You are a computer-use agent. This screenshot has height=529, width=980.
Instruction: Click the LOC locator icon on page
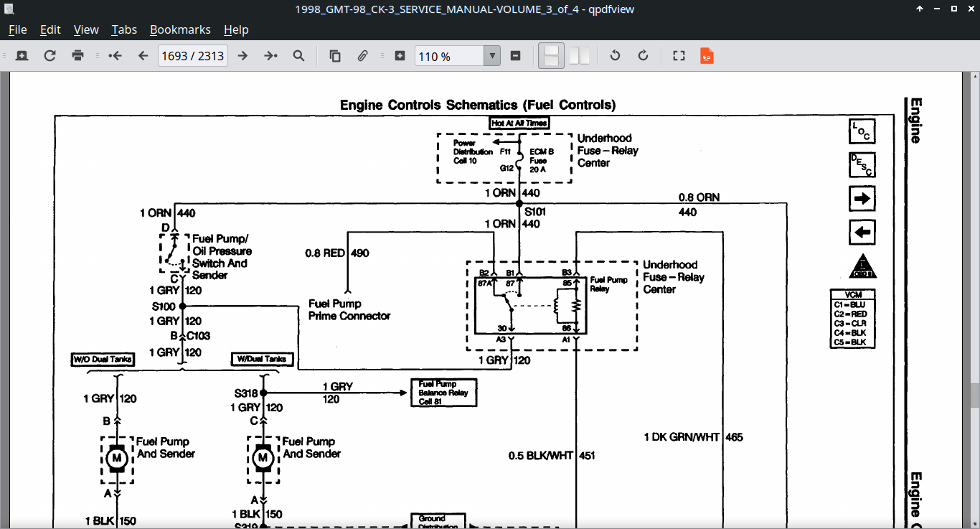coord(862,132)
